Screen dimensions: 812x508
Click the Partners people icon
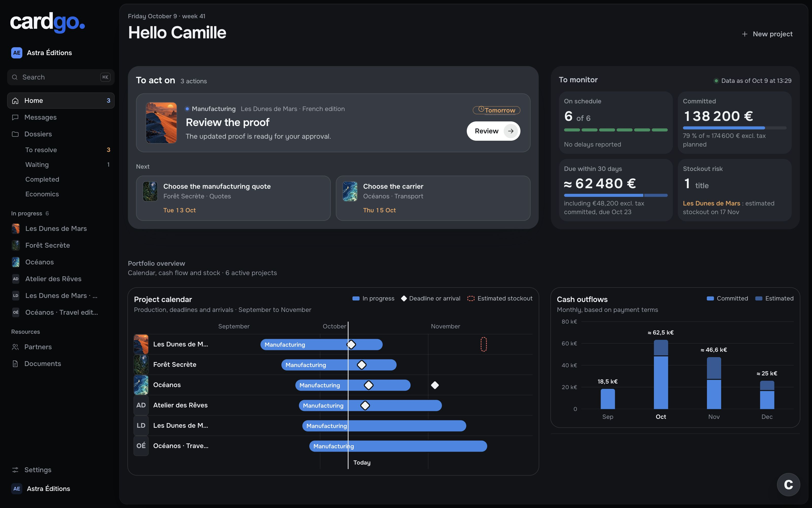(x=15, y=347)
